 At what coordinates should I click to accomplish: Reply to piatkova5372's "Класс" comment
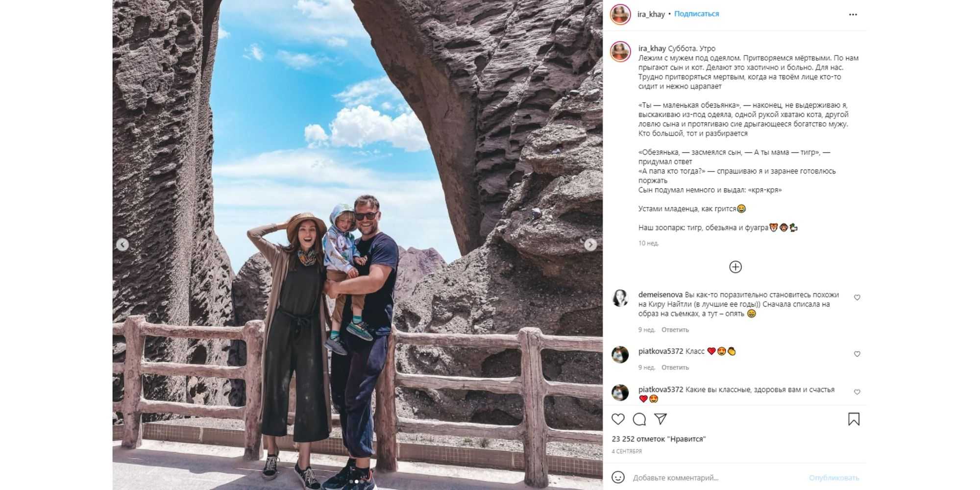coord(675,367)
